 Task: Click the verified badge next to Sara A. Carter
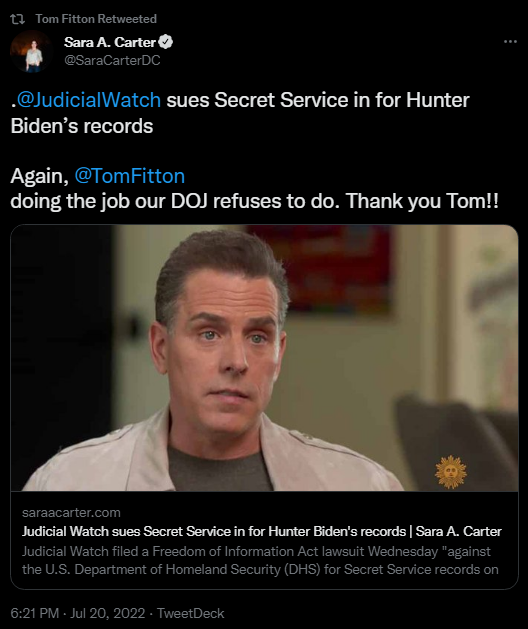[166, 42]
